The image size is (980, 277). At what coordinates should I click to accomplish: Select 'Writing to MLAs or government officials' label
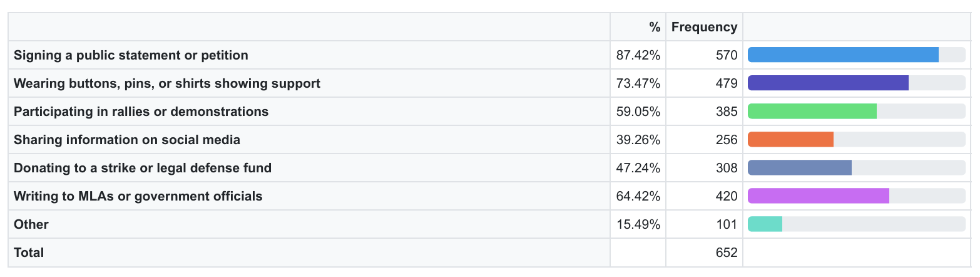[138, 196]
